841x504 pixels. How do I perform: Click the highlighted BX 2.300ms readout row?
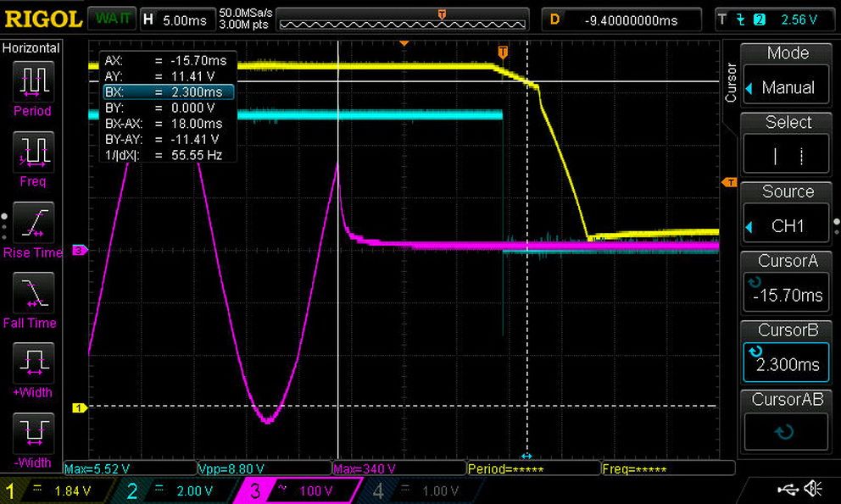(169, 91)
